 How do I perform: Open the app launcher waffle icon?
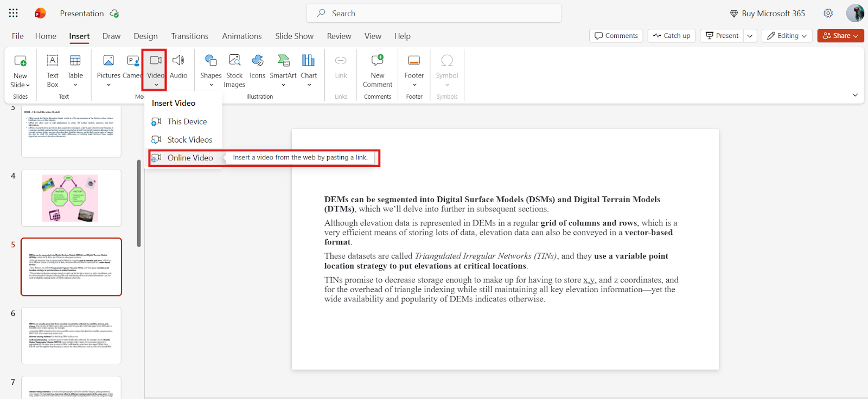pyautogui.click(x=14, y=13)
